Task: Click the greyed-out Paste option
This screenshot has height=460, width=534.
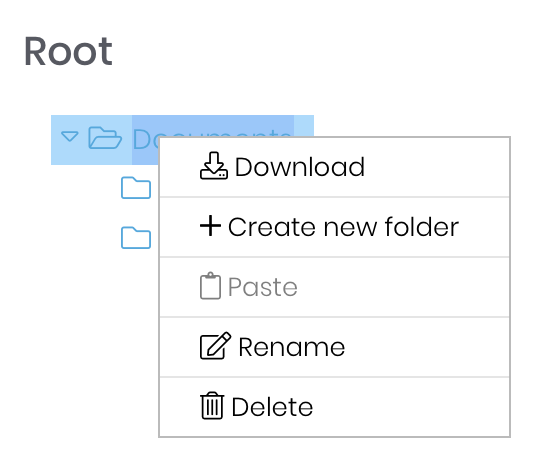Action: [x=334, y=287]
